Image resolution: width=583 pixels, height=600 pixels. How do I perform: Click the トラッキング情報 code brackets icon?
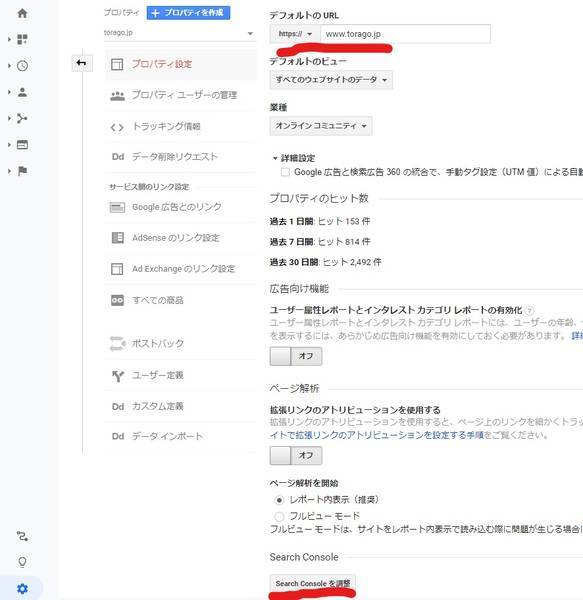[117, 127]
